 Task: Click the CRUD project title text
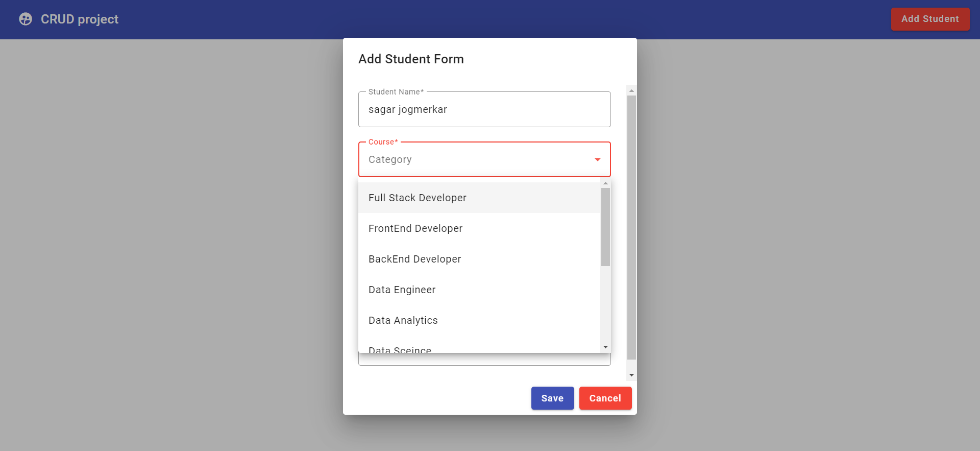coord(80,19)
